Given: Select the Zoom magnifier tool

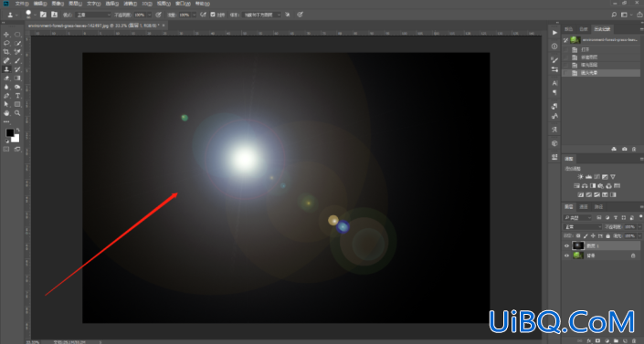Looking at the screenshot, I should 17,113.
